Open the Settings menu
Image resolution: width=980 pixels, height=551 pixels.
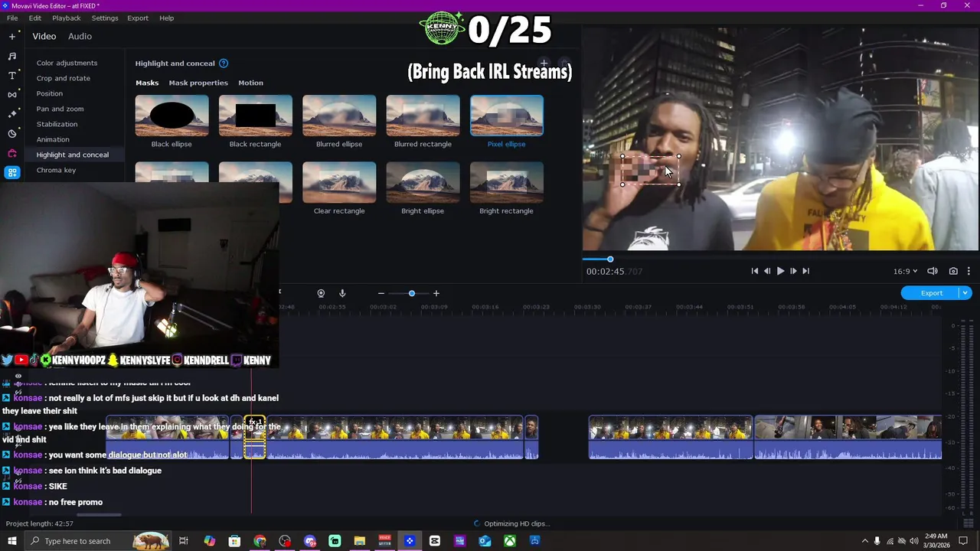(105, 18)
